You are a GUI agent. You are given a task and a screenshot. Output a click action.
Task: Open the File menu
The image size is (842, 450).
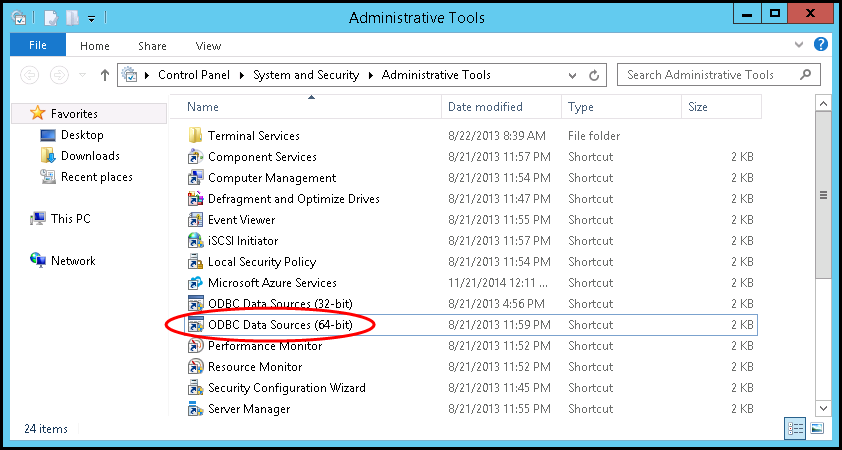38,45
